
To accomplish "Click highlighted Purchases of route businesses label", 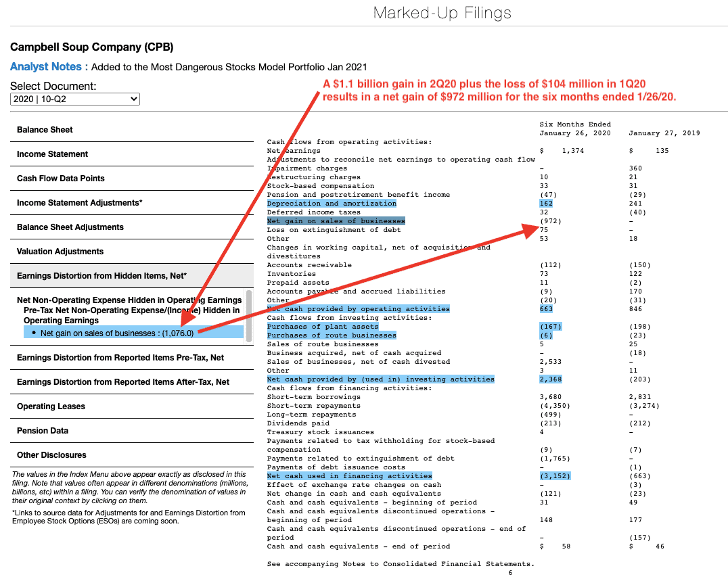I will click(x=332, y=335).
